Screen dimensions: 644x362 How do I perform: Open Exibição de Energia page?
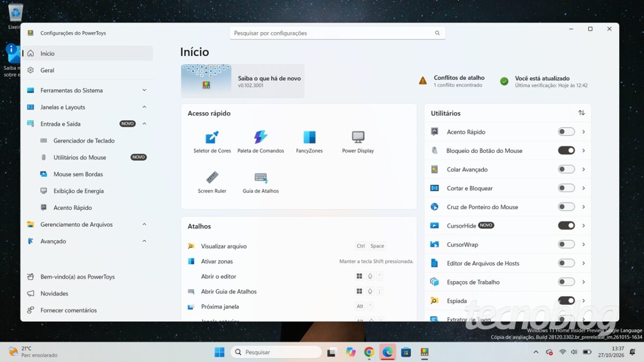point(89,191)
